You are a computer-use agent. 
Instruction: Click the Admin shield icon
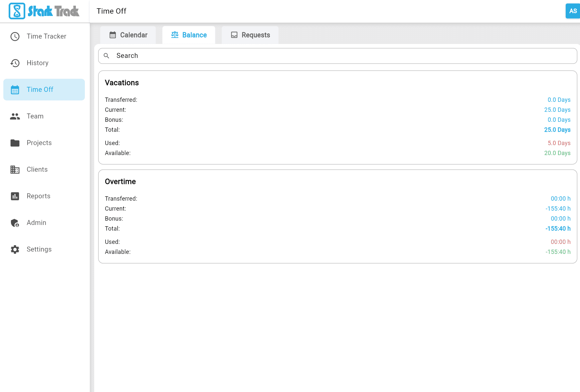coord(15,223)
